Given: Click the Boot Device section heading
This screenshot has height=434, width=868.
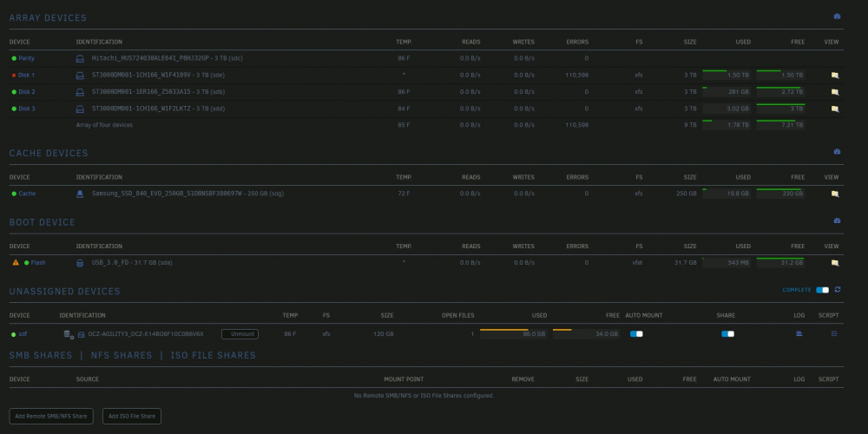Looking at the screenshot, I should click(42, 222).
